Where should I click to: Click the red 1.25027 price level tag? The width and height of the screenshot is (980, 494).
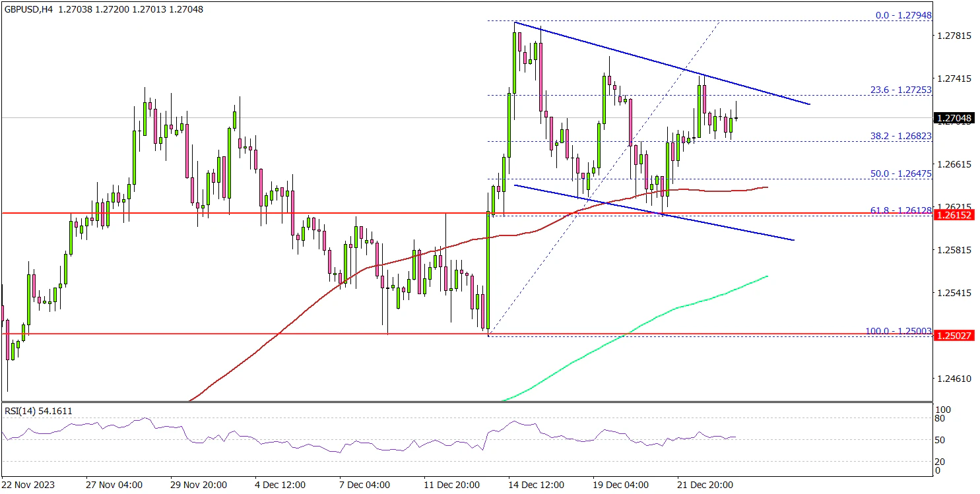coord(955,336)
